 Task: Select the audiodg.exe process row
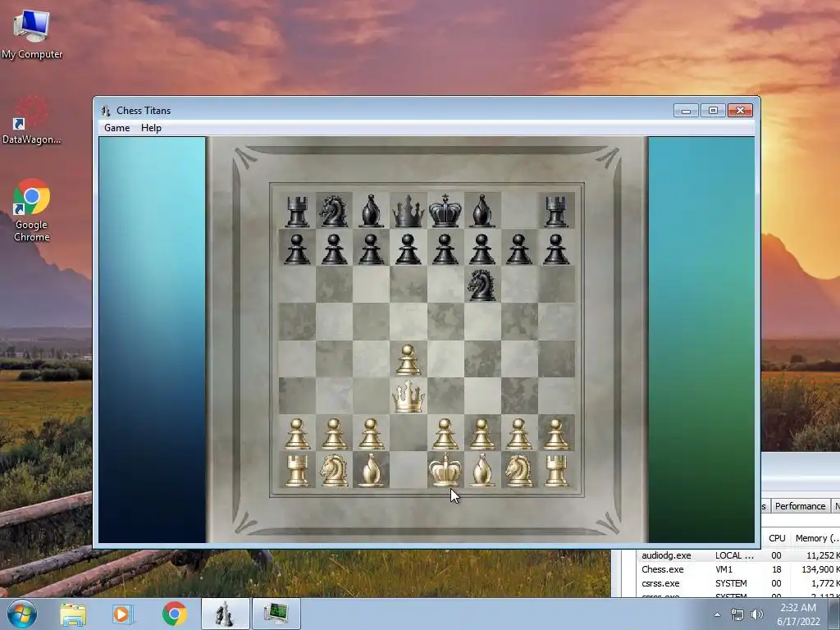[x=739, y=555]
